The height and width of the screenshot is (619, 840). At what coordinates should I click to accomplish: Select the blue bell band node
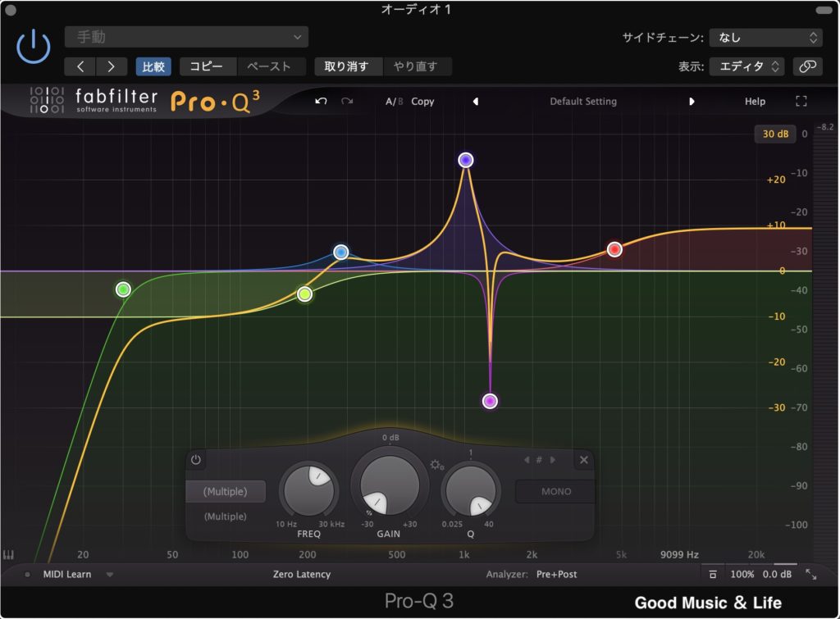pos(341,253)
